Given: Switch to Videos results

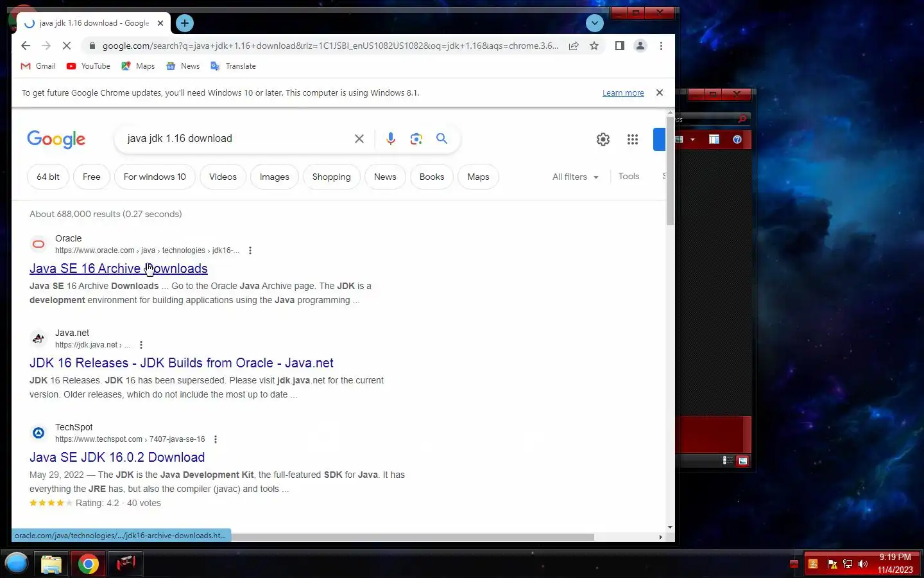Looking at the screenshot, I should tap(223, 177).
